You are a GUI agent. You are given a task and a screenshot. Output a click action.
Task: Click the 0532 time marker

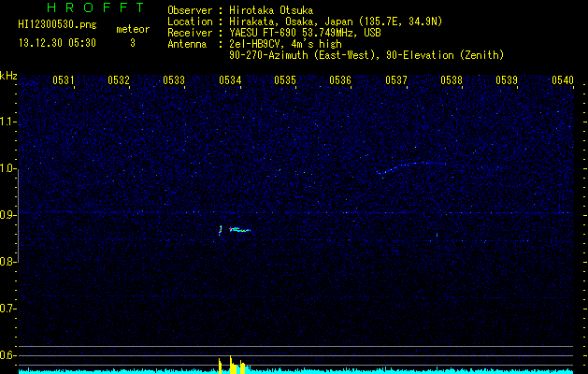[x=118, y=80]
